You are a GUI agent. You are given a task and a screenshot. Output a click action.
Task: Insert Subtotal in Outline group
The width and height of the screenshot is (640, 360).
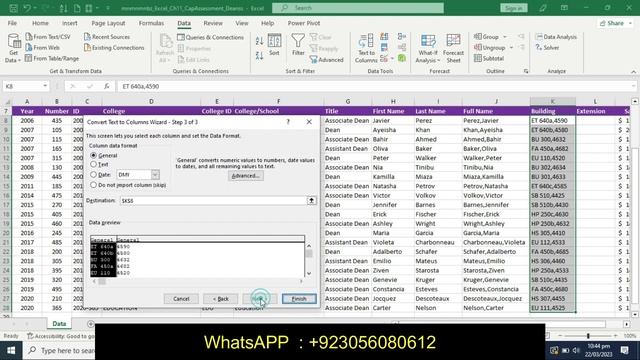pyautogui.click(x=489, y=58)
